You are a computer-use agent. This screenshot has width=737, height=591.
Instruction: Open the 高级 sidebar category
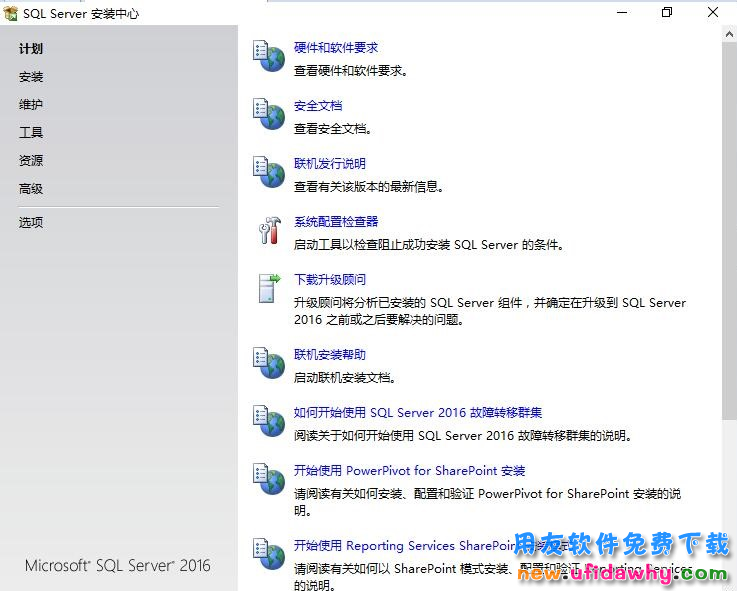31,189
